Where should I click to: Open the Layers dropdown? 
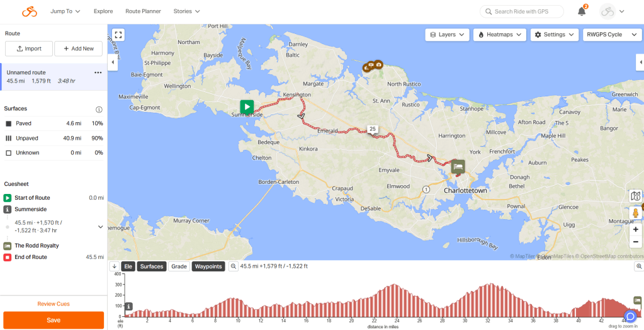pyautogui.click(x=448, y=35)
